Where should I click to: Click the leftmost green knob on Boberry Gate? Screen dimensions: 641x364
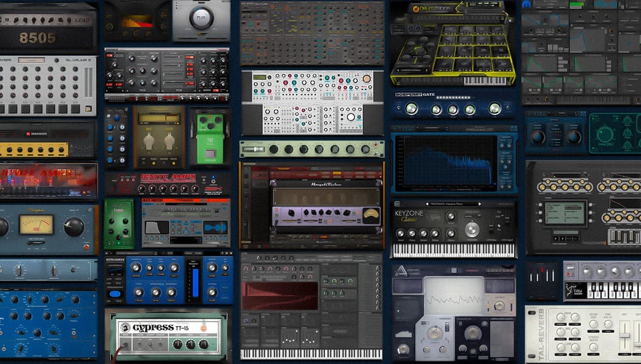point(411,109)
